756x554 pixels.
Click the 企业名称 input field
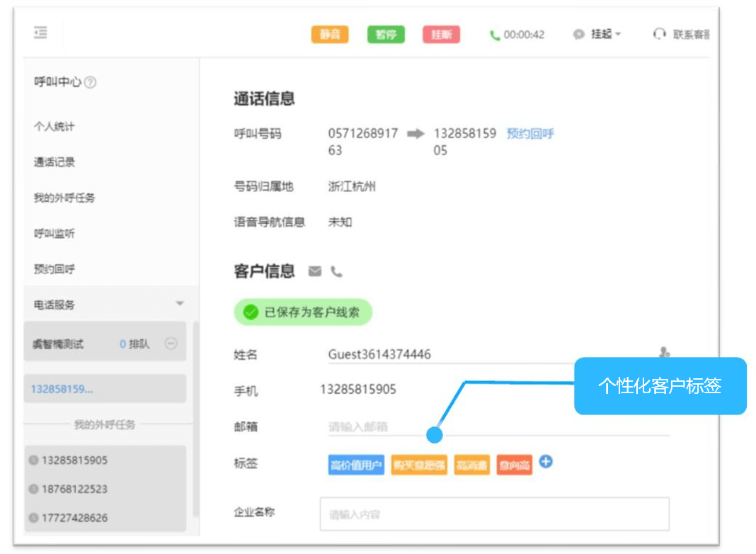494,514
